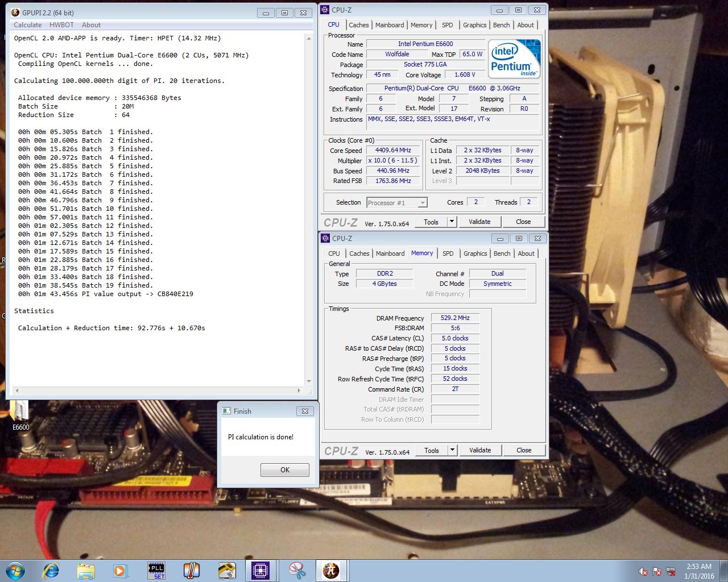Screen dimensions: 728x582
Task: Open the thermometer temperature monitor taskbar icon
Action: pos(191,570)
